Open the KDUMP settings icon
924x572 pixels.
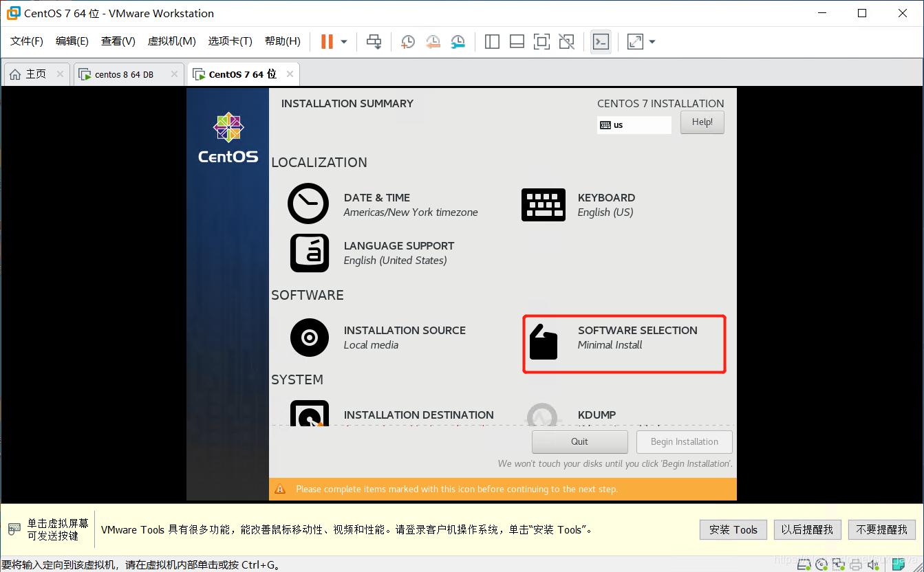coord(542,415)
